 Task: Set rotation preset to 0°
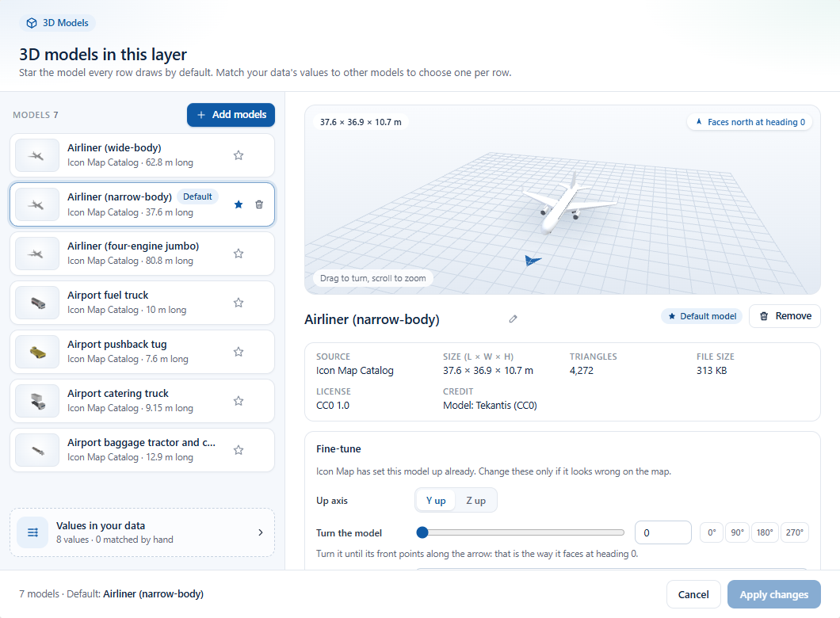[712, 533]
